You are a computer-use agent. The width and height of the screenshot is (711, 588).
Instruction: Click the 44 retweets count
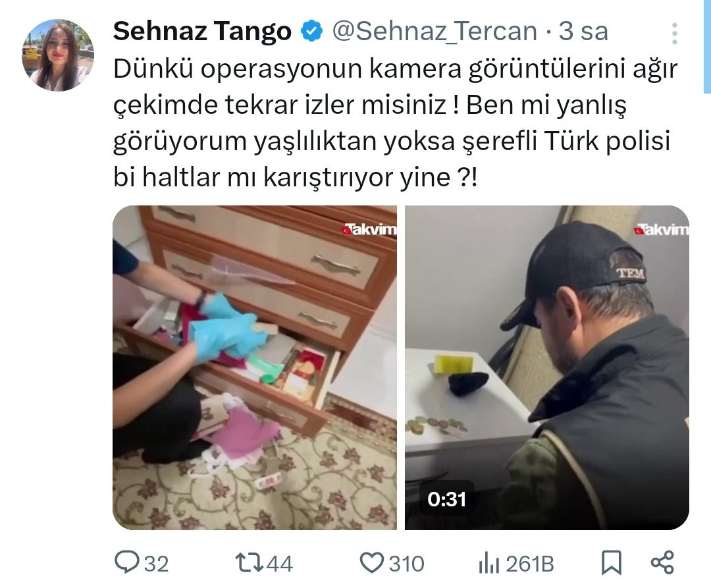point(279,564)
